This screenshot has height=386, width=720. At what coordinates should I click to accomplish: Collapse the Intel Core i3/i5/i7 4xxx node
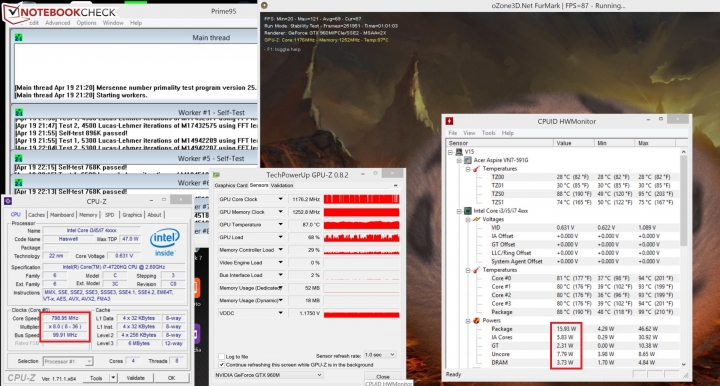[459, 211]
